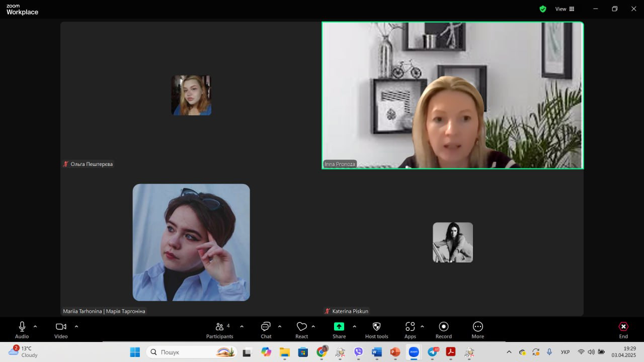Click the Katerina Piskun name label
644x362 pixels.
coord(350,311)
